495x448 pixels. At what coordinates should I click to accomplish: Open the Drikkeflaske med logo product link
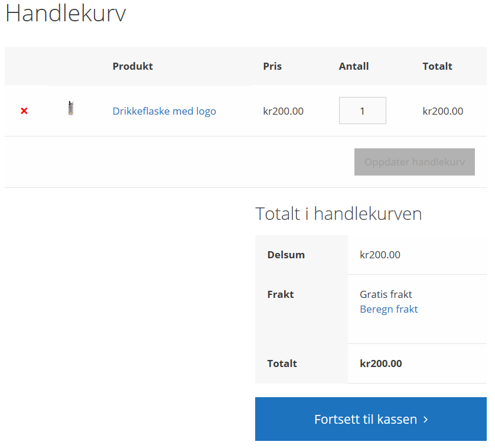pos(164,111)
